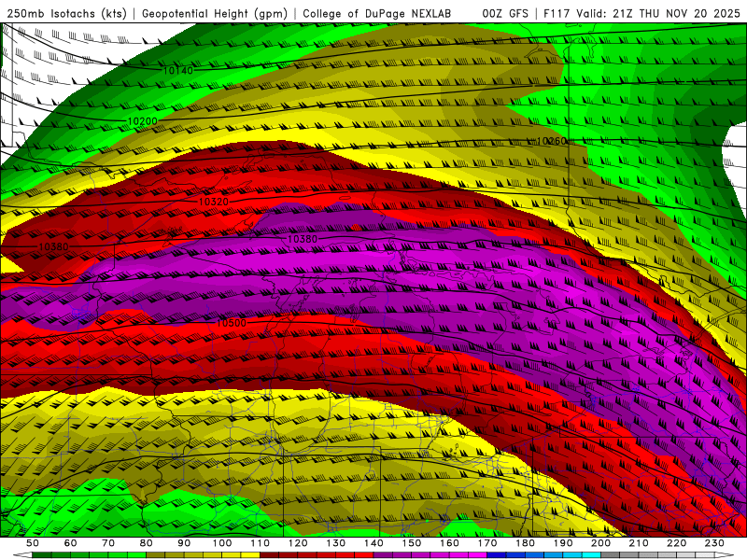Click the 90 knot legend value
Viewport: 747px width, 560px height.
(x=184, y=543)
